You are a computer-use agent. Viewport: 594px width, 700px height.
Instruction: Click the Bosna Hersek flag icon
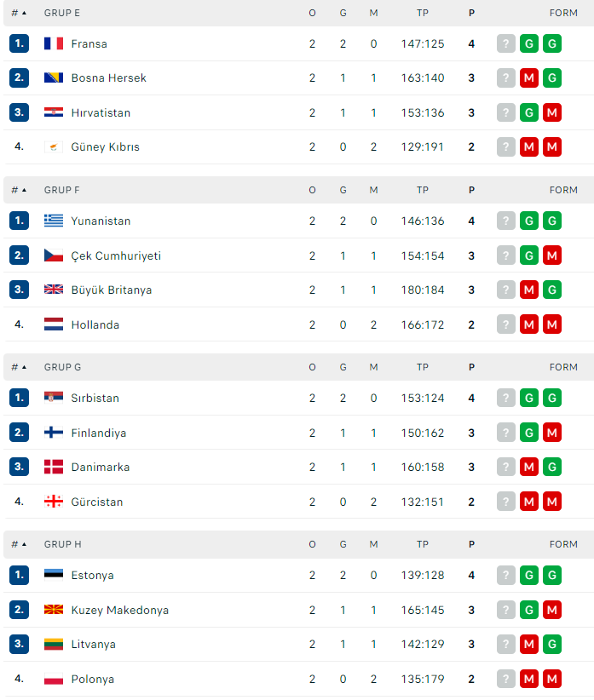[54, 77]
